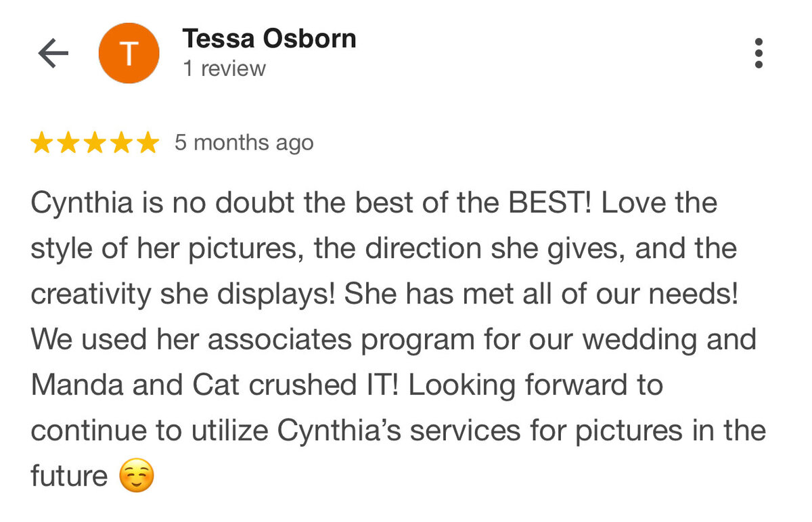Image resolution: width=812 pixels, height=522 pixels.
Task: Click the '5 months ago' timestamp
Action: [244, 144]
